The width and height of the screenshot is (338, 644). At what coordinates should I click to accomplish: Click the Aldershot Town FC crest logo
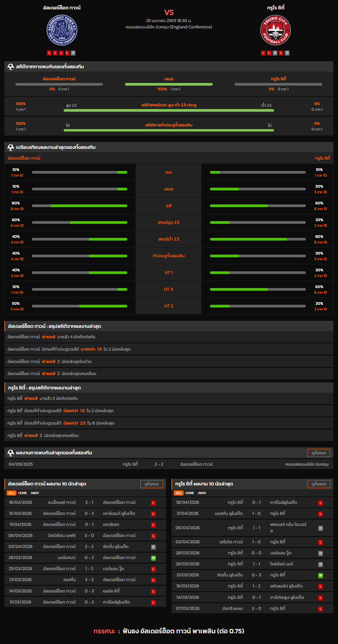pos(62,30)
